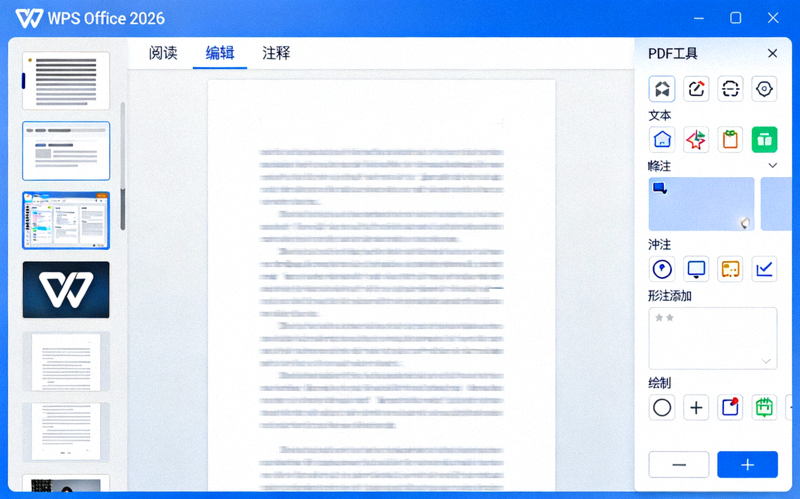Select the second page thumbnail with blue border

click(66, 151)
